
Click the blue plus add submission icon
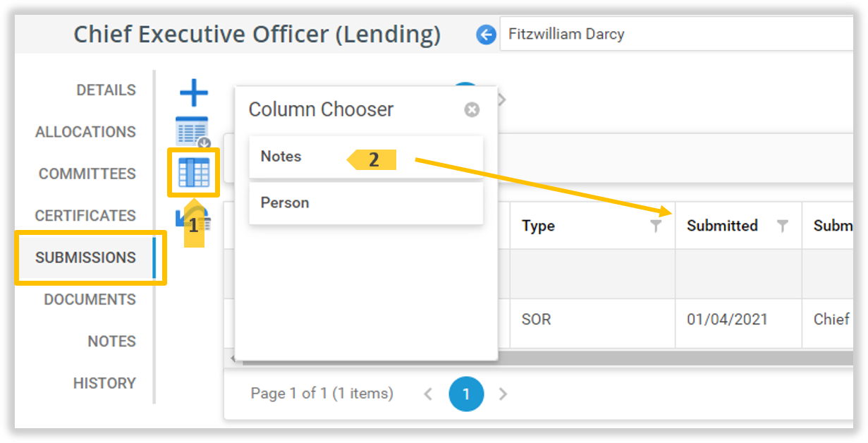(x=194, y=93)
